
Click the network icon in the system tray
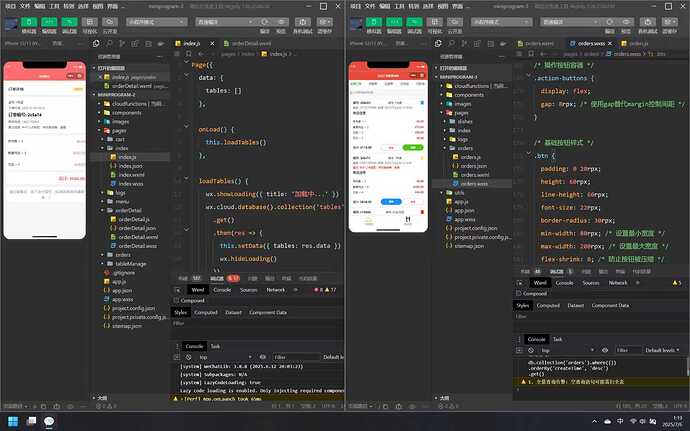pyautogui.click(x=633, y=421)
